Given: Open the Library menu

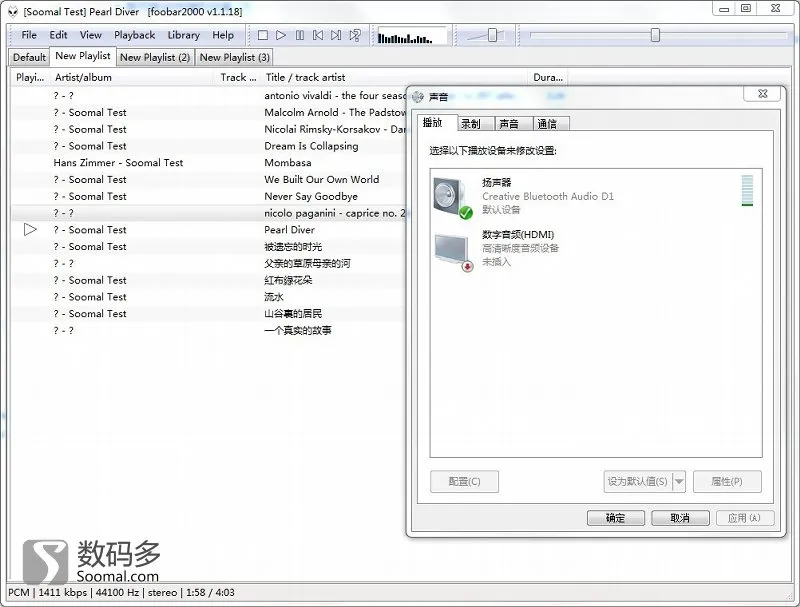Looking at the screenshot, I should point(183,35).
